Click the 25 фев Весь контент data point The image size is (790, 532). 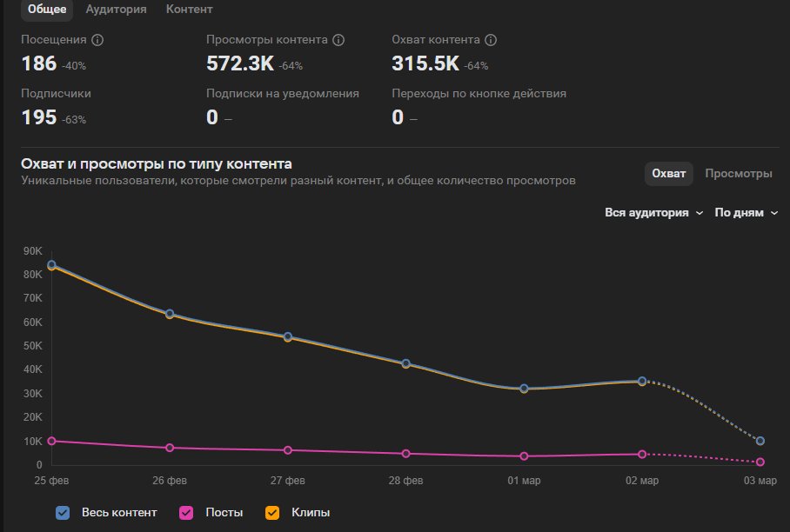(51, 264)
